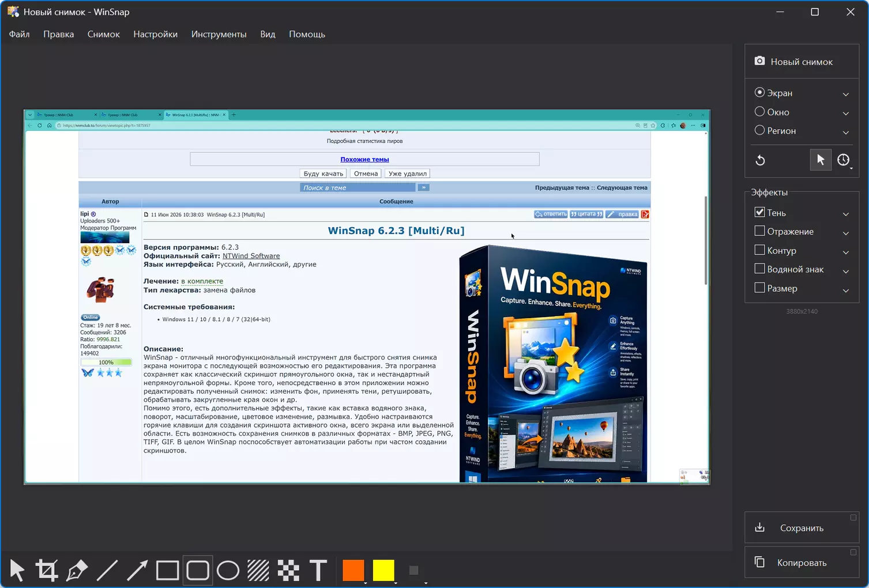Expand the Размер settings chevron

pyautogui.click(x=846, y=291)
